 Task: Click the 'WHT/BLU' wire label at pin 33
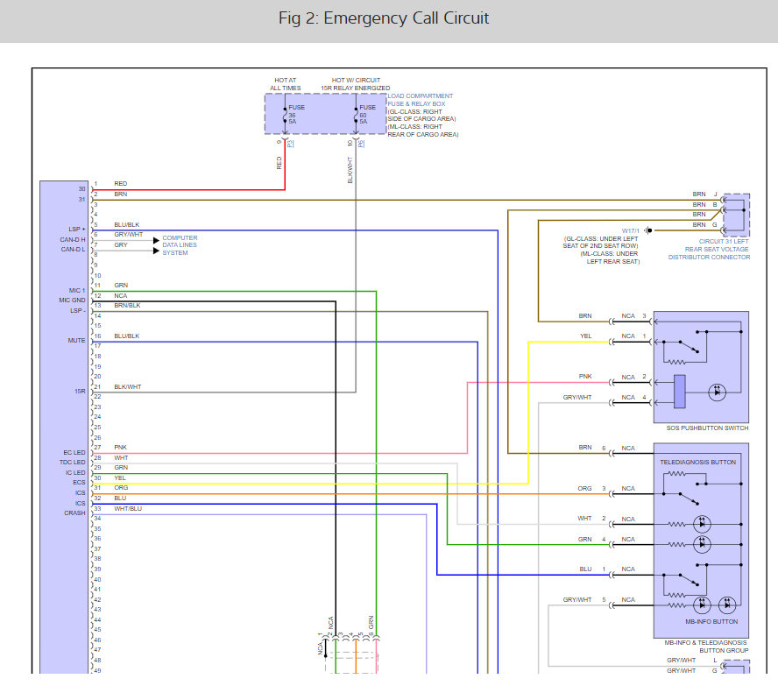[x=128, y=508]
